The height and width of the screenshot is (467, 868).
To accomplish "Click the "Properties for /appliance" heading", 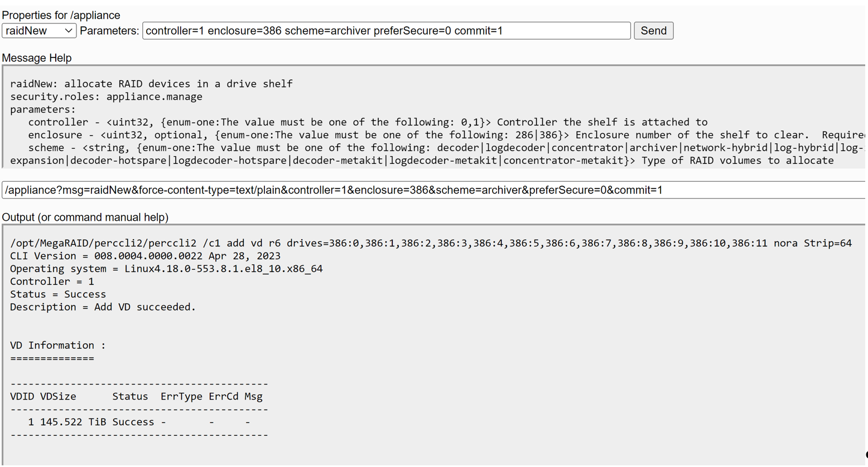I will pos(61,15).
